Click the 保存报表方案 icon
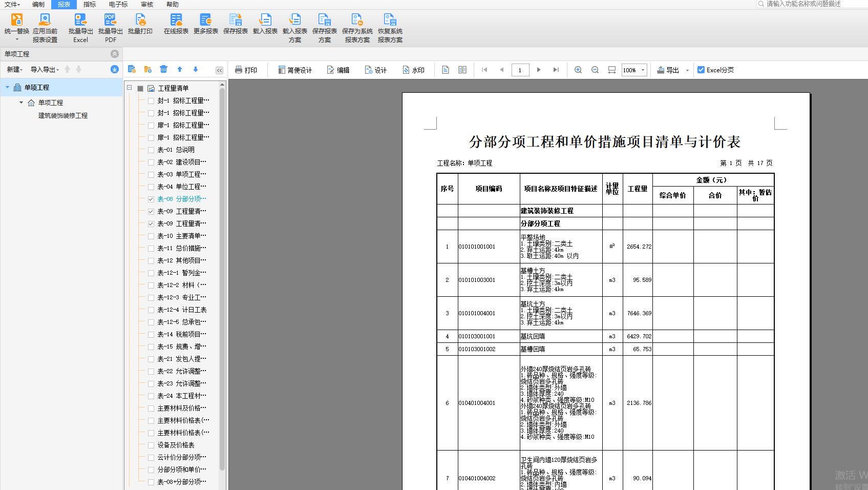Viewport: 868px width, 490px height. point(325,19)
